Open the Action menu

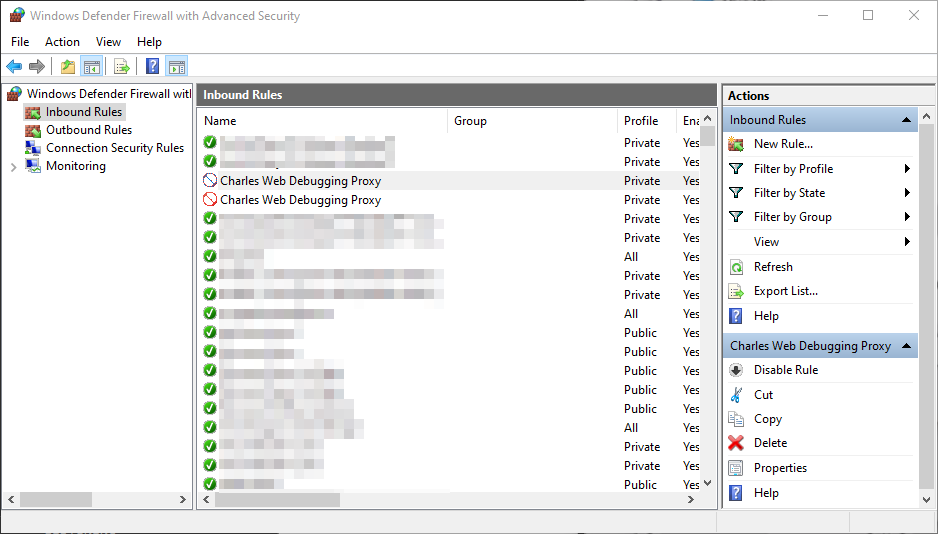62,42
